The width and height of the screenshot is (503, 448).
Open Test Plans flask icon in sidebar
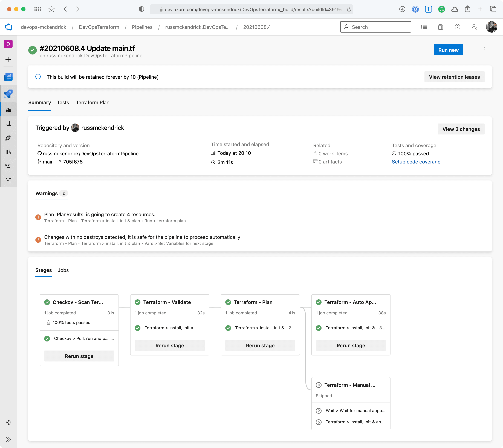(8, 124)
